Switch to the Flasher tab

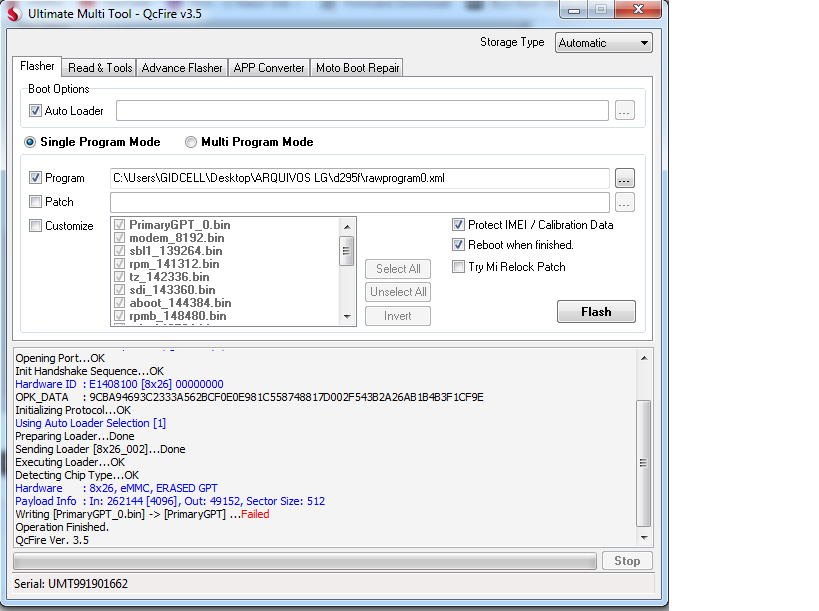(x=37, y=66)
